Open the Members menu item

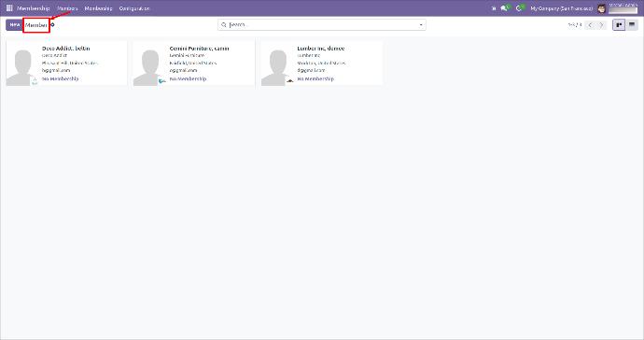[67, 8]
